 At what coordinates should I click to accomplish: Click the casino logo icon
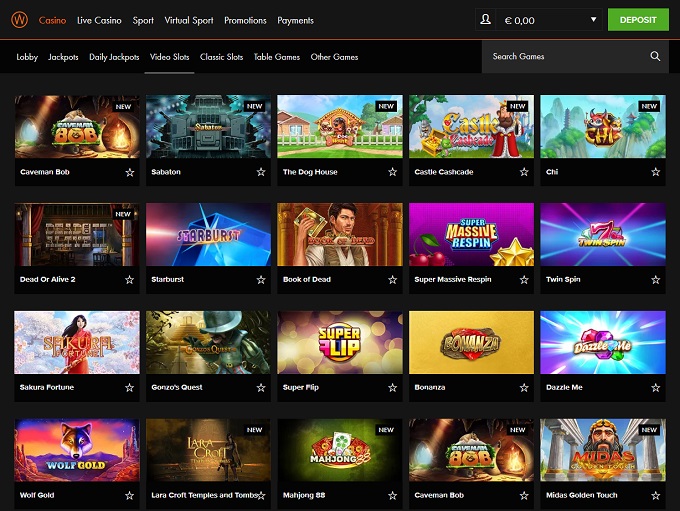click(x=18, y=20)
